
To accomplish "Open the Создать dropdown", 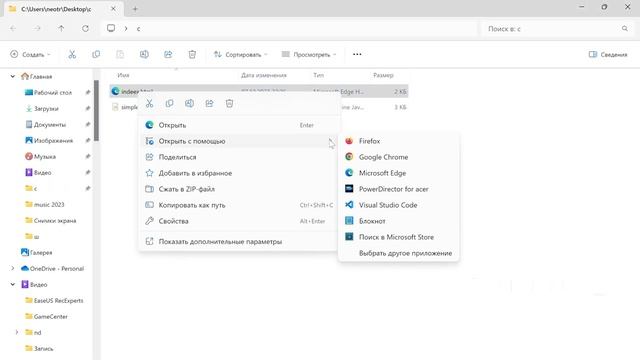I will click(30, 54).
